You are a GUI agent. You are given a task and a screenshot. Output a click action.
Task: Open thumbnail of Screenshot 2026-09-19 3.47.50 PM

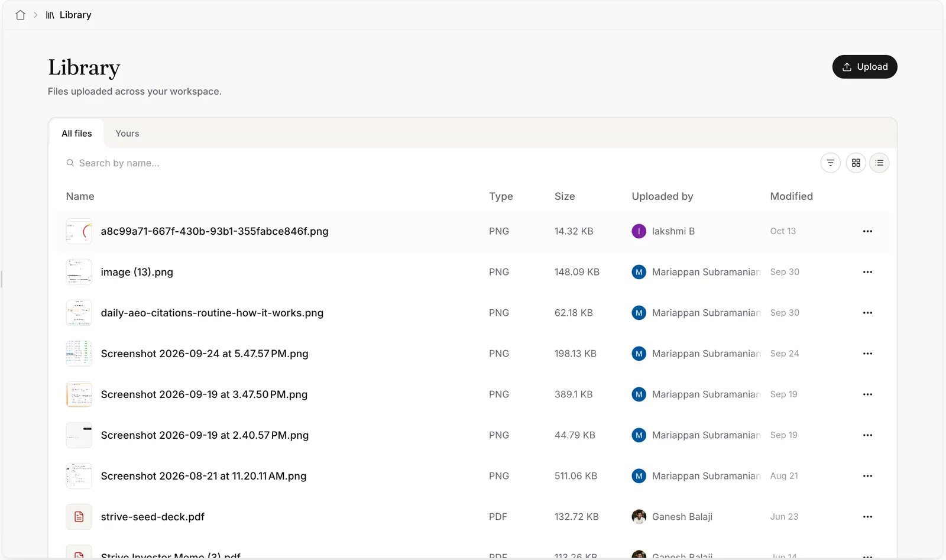click(x=79, y=394)
